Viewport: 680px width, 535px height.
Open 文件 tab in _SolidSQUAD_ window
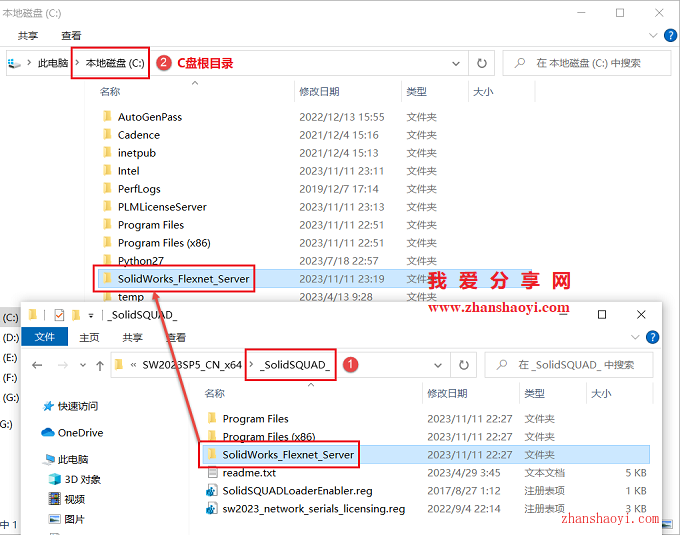[x=45, y=337]
